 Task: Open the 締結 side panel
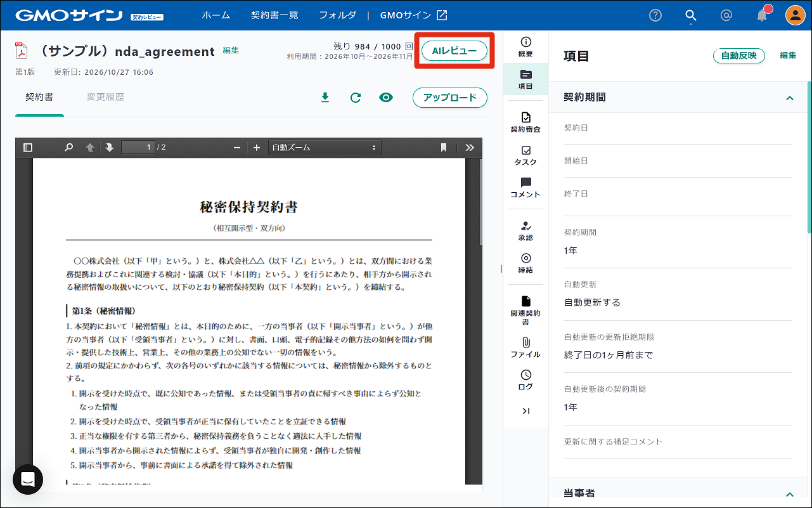(525, 263)
